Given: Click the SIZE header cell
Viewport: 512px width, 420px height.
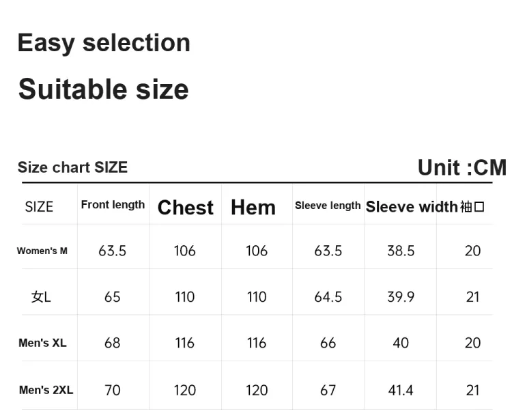Looking at the screenshot, I should click(39, 207).
